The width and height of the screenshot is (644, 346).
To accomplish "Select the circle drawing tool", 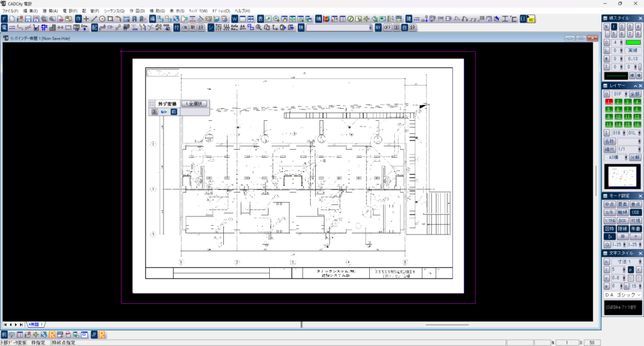I will (102, 20).
